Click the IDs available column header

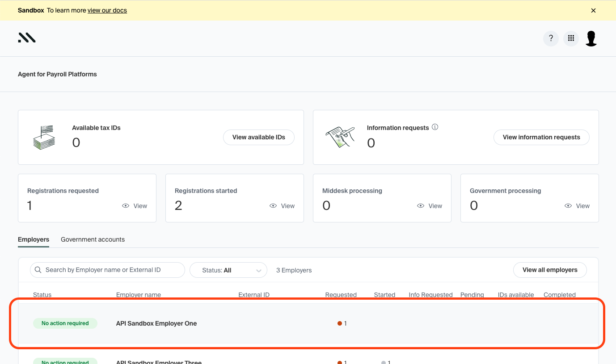pyautogui.click(x=516, y=295)
